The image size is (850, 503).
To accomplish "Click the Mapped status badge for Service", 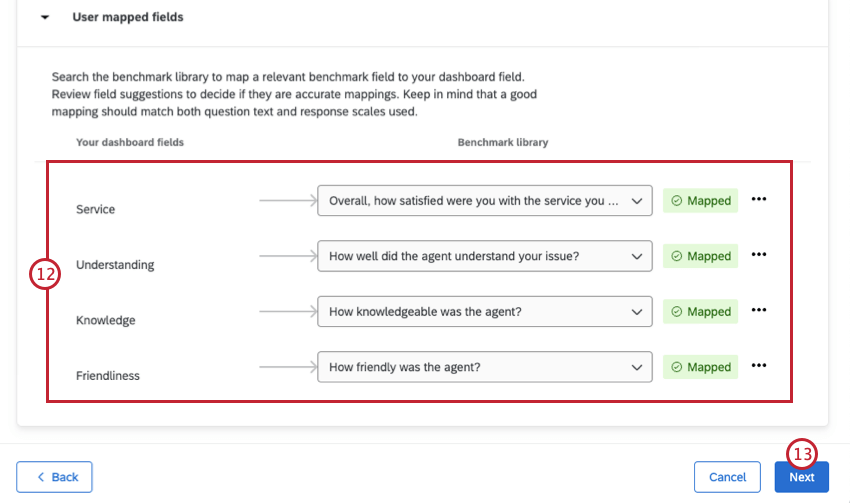I will coord(700,200).
